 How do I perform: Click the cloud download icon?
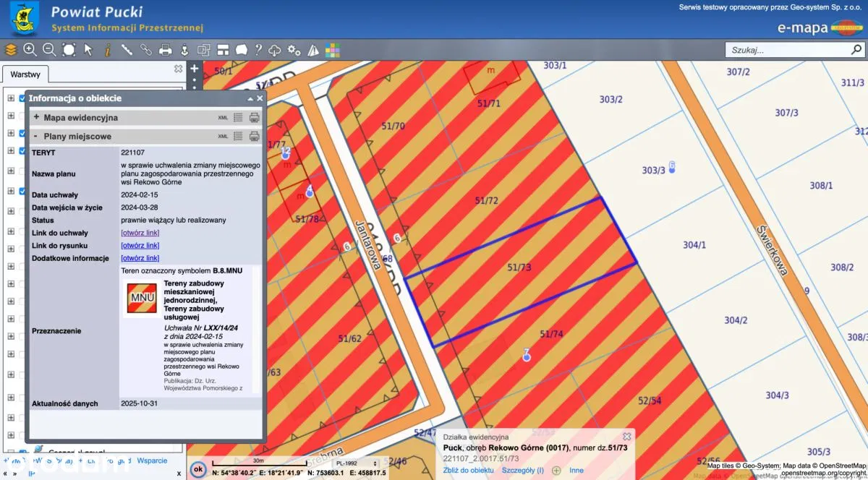(275, 50)
